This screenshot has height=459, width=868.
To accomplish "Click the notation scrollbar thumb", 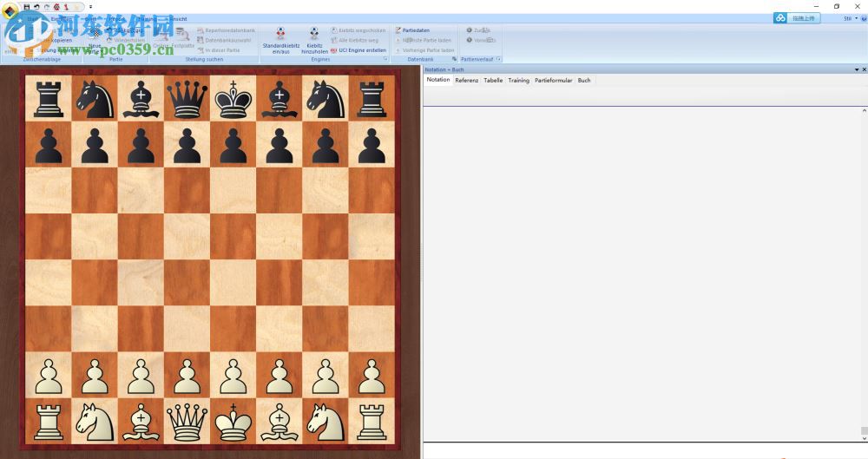I will coord(865,430).
